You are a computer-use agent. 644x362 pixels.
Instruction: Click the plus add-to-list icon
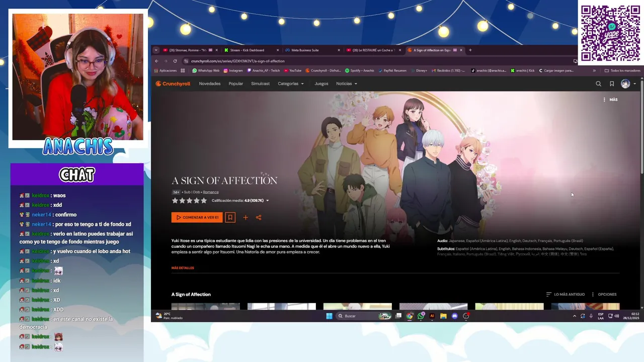tap(246, 217)
